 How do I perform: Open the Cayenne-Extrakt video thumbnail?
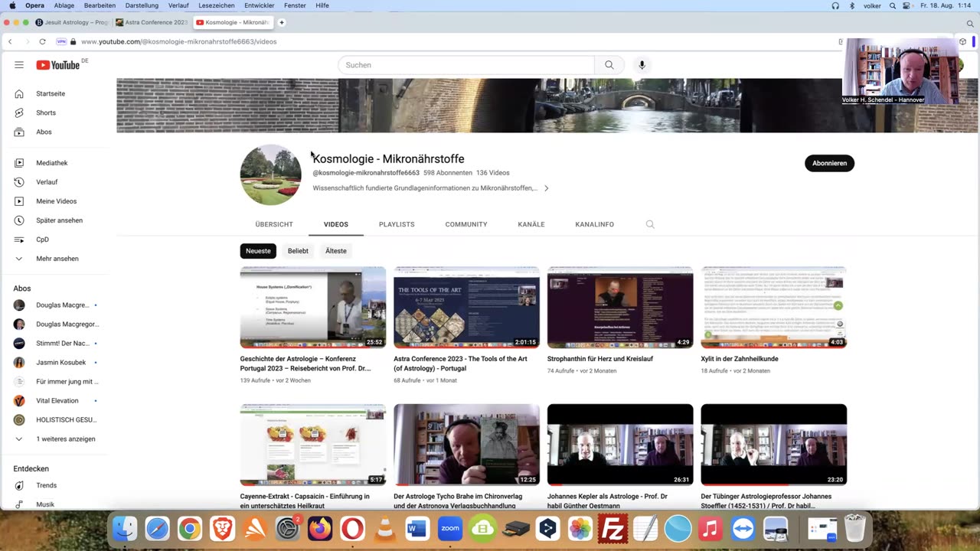pos(313,445)
